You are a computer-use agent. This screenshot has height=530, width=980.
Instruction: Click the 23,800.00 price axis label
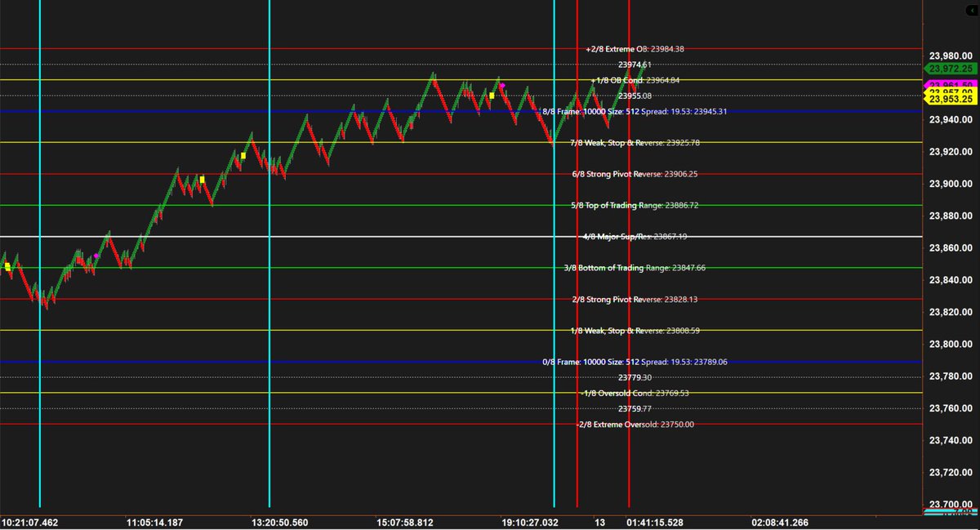(949, 344)
